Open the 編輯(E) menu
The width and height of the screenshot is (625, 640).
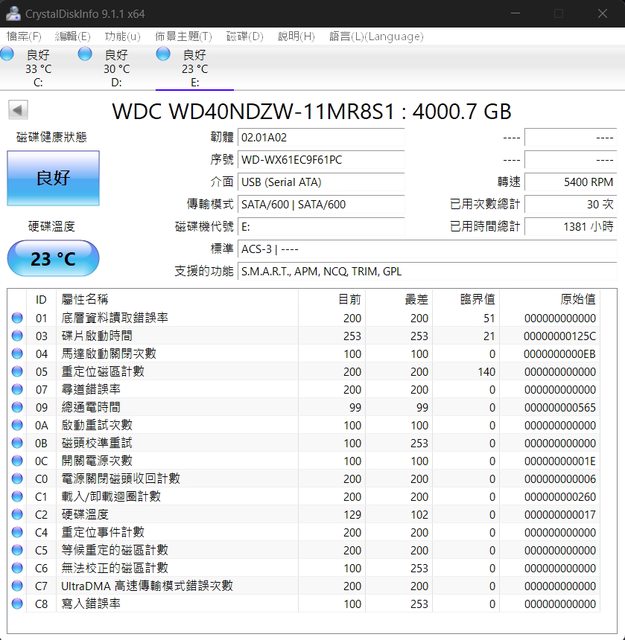pyautogui.click(x=73, y=36)
